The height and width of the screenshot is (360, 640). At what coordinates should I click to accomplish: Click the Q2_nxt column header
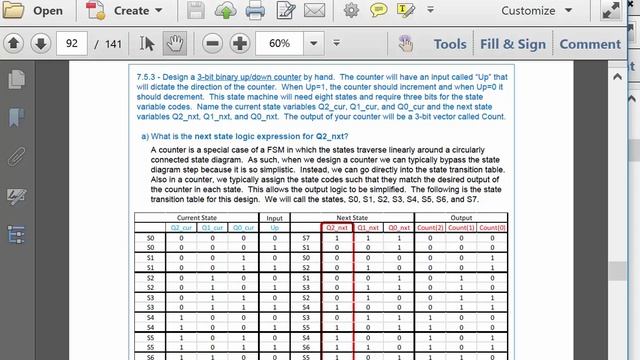(337, 228)
